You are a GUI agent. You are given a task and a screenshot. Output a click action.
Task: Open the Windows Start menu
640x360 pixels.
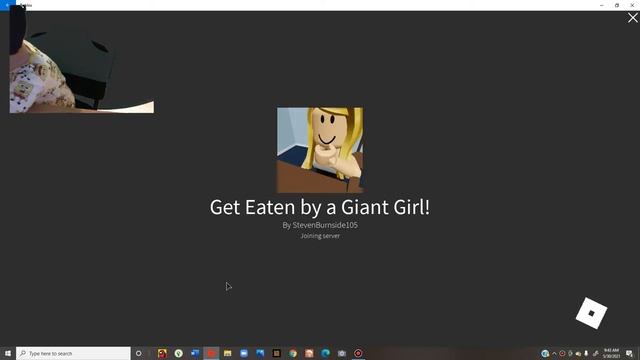click(8, 353)
